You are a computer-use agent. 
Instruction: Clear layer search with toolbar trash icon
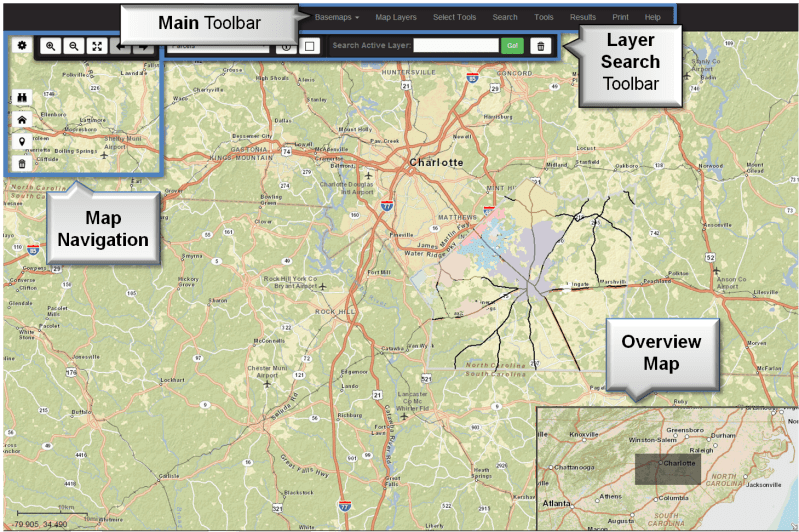tap(541, 46)
